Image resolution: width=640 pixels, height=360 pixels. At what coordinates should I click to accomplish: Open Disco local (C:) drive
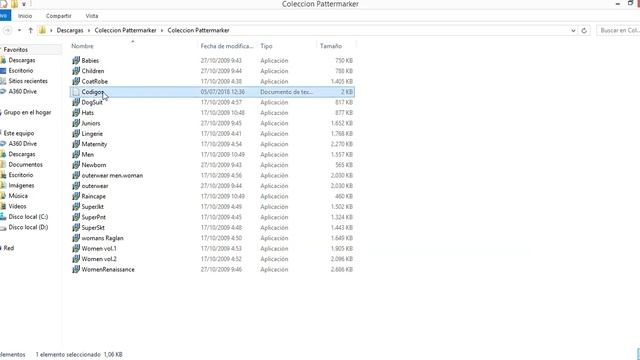[x=28, y=217]
